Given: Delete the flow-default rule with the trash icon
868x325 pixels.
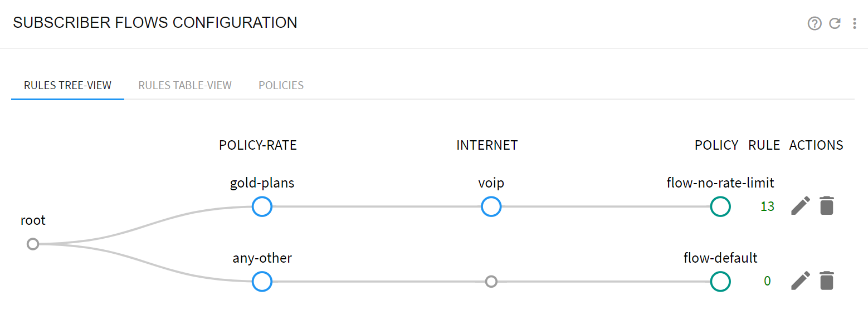Looking at the screenshot, I should click(827, 281).
